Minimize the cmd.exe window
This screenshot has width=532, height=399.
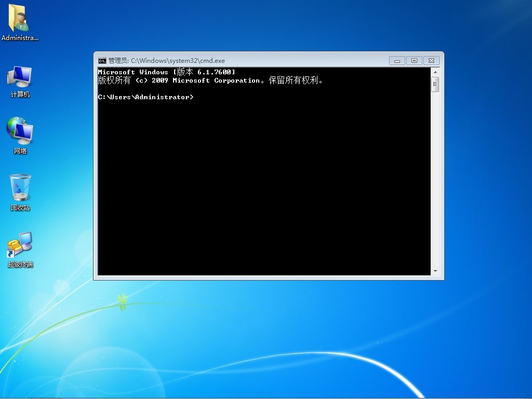[397, 61]
